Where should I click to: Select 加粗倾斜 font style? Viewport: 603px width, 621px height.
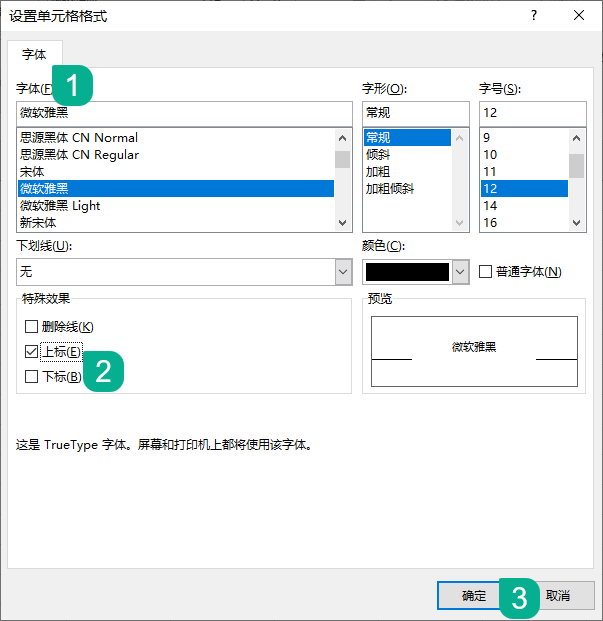click(x=407, y=189)
